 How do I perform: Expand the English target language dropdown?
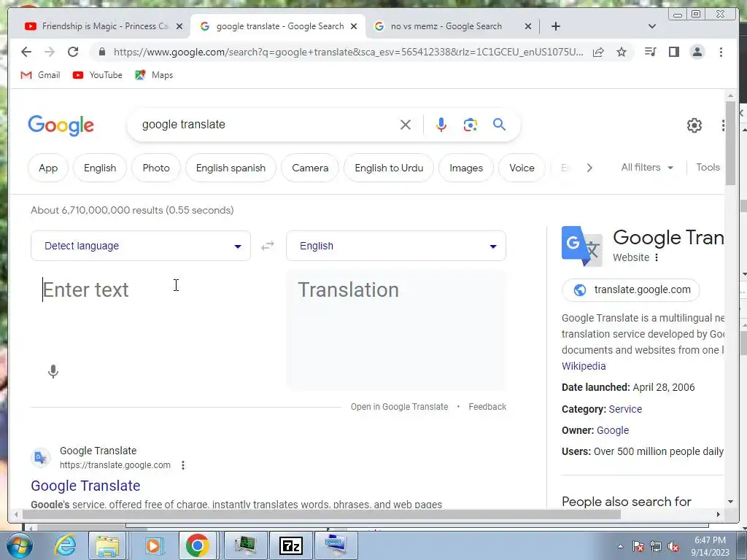(396, 246)
